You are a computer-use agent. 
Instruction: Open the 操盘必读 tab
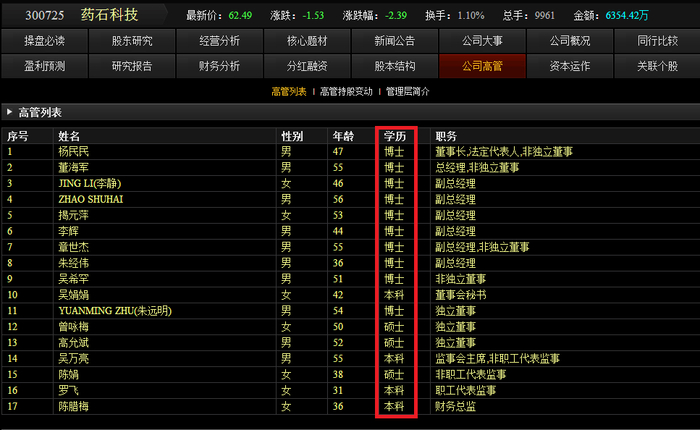click(x=45, y=41)
